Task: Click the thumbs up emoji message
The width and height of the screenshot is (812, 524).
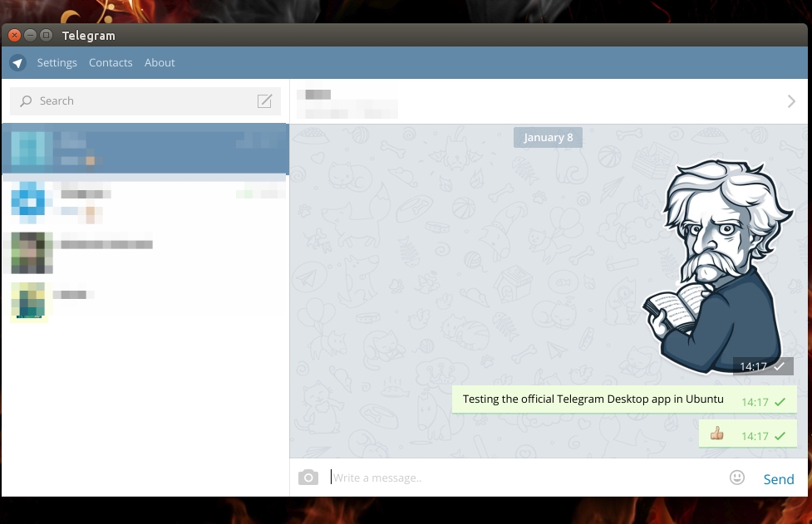Action: [x=716, y=433]
